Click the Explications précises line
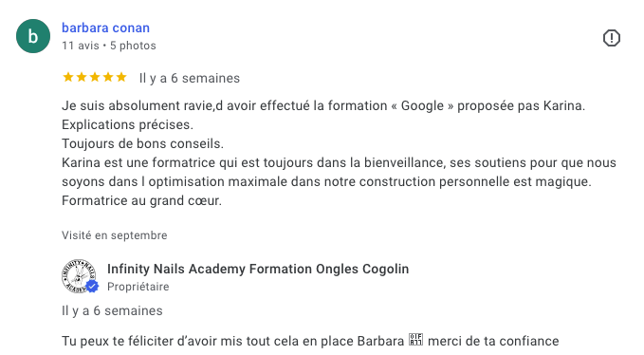This screenshot has height=355, width=644. 127,124
